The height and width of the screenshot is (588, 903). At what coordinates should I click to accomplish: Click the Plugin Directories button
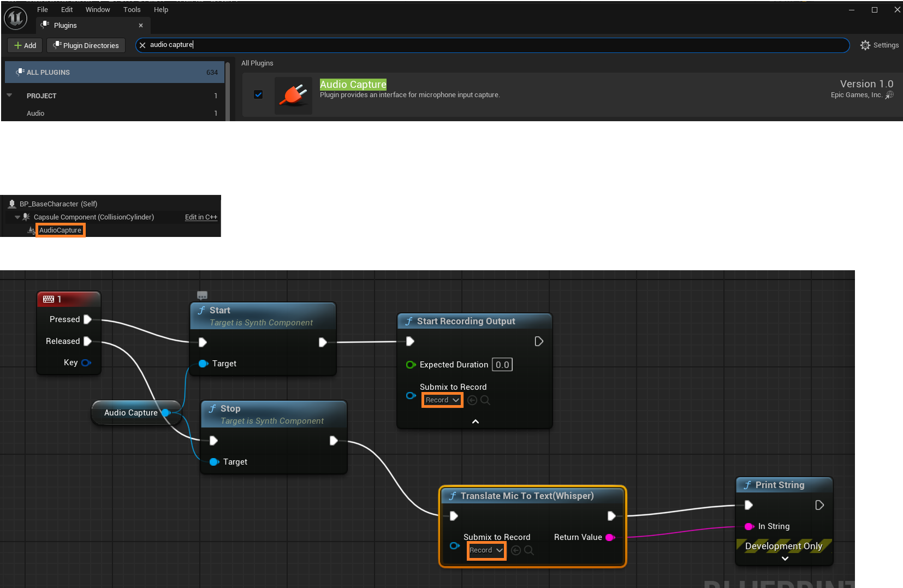pyautogui.click(x=86, y=45)
